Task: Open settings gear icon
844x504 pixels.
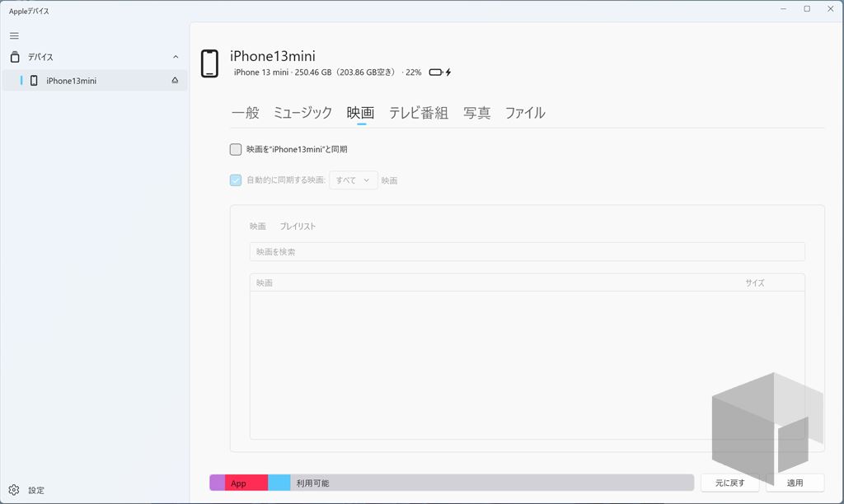Action: pos(14,490)
